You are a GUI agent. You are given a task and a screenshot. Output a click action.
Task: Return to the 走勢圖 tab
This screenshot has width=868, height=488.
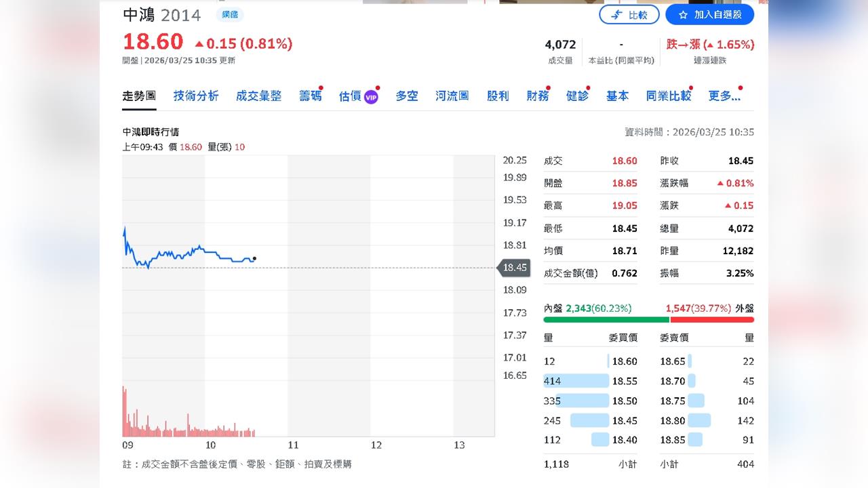coord(138,96)
